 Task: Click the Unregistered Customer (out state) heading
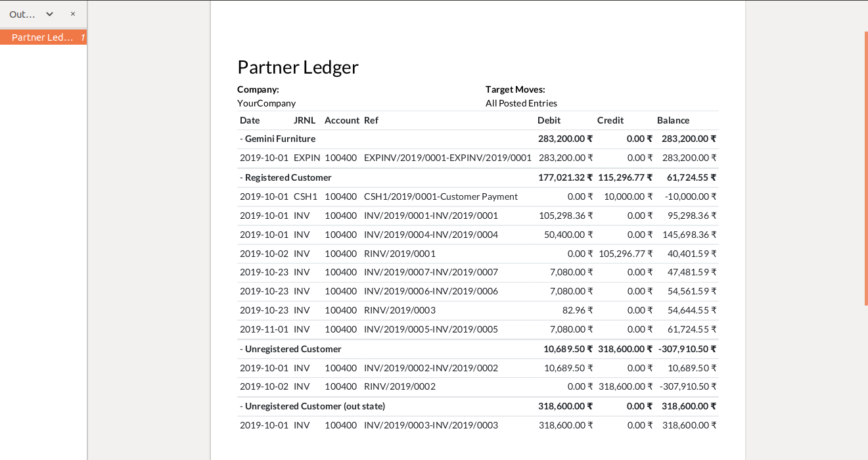(x=315, y=406)
